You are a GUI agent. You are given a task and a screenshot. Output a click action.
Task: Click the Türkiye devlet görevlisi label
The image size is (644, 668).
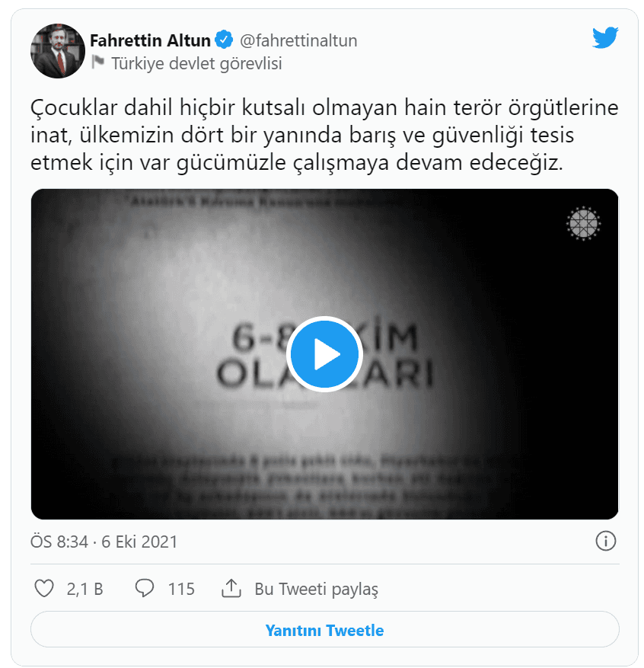(x=196, y=63)
